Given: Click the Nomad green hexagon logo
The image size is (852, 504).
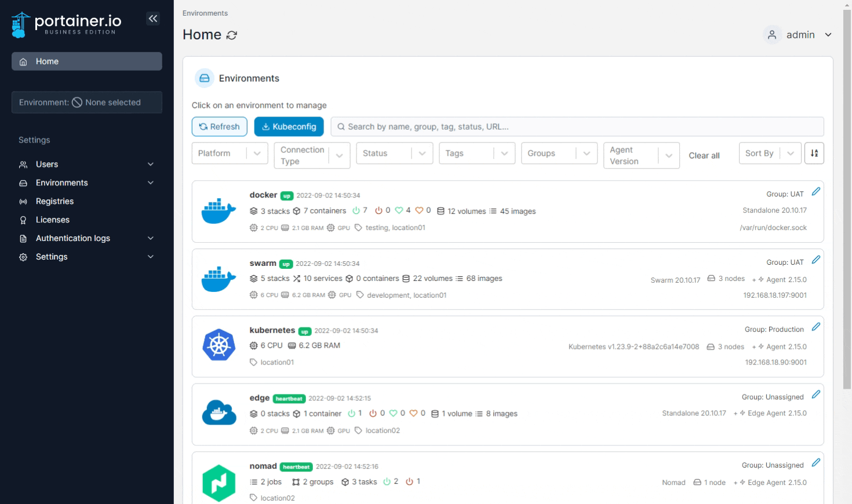Looking at the screenshot, I should pyautogui.click(x=219, y=483).
